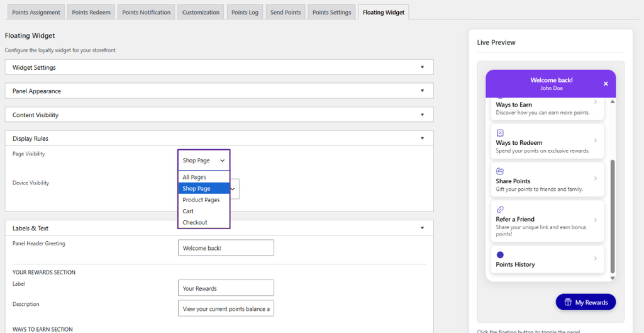Click the Panel Header Greeting label
Viewport: 644px width, 333px height.
coord(38,244)
